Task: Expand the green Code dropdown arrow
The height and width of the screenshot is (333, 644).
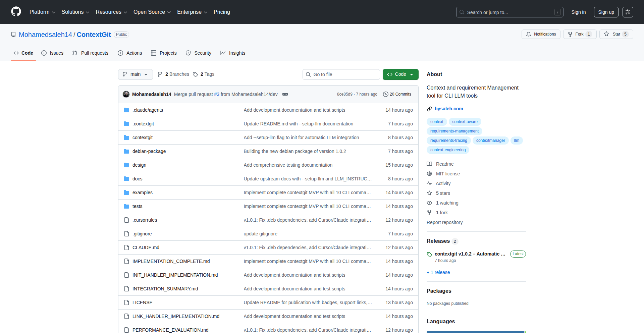Action: coord(412,74)
